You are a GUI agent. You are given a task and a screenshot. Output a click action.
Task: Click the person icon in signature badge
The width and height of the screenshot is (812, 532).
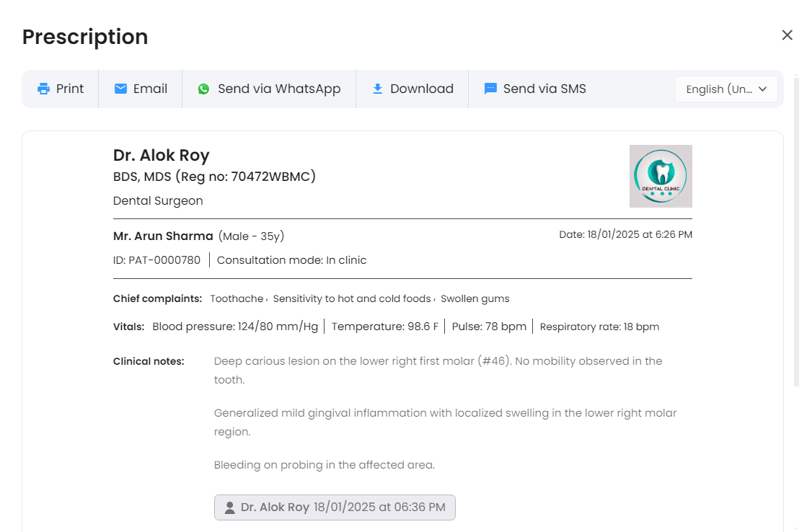(x=229, y=507)
